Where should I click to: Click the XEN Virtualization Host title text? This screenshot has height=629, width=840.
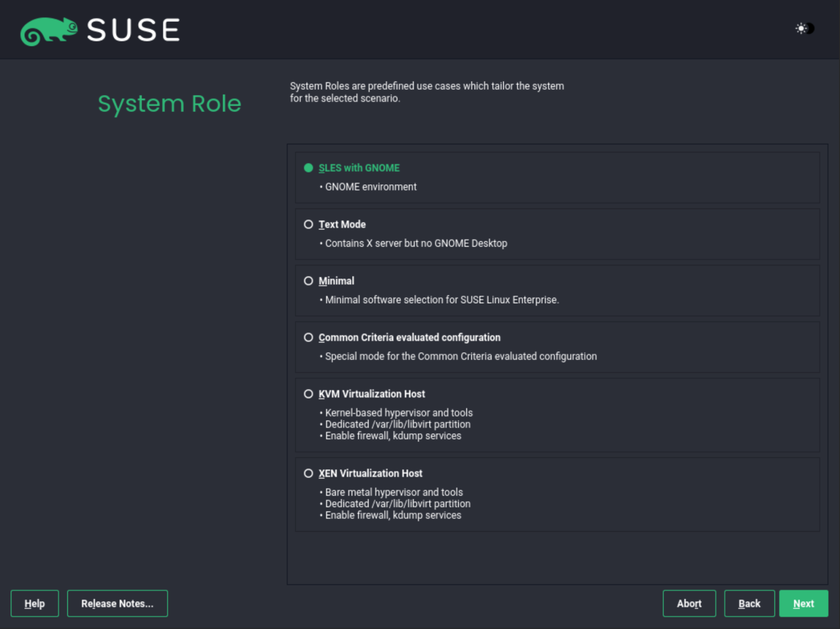(x=371, y=473)
